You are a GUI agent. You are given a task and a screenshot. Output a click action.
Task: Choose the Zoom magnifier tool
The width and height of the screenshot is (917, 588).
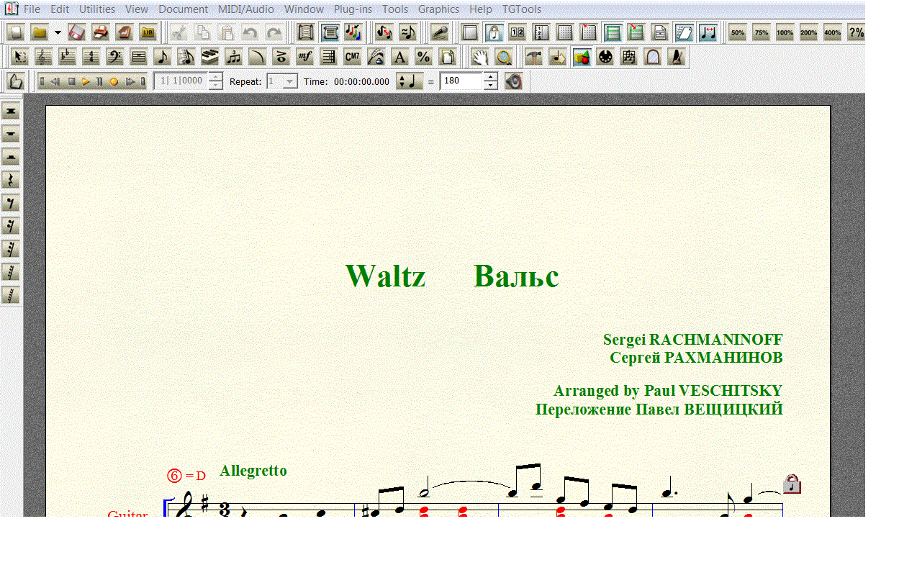pos(504,57)
